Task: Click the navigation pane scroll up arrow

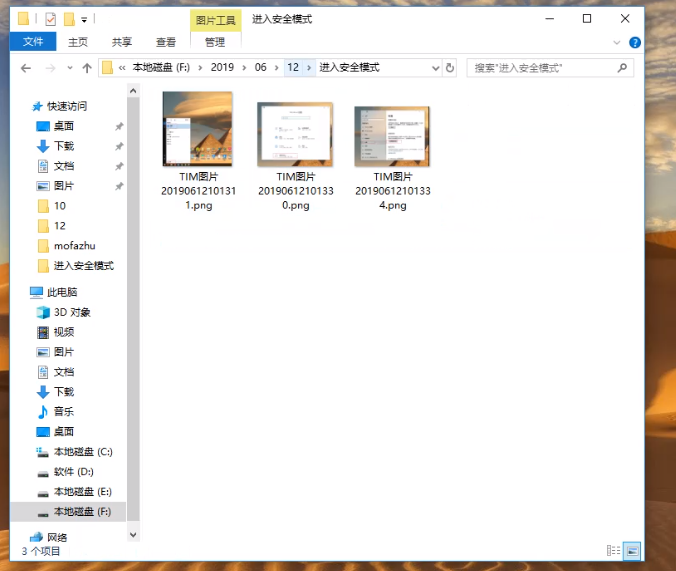Action: pos(133,91)
